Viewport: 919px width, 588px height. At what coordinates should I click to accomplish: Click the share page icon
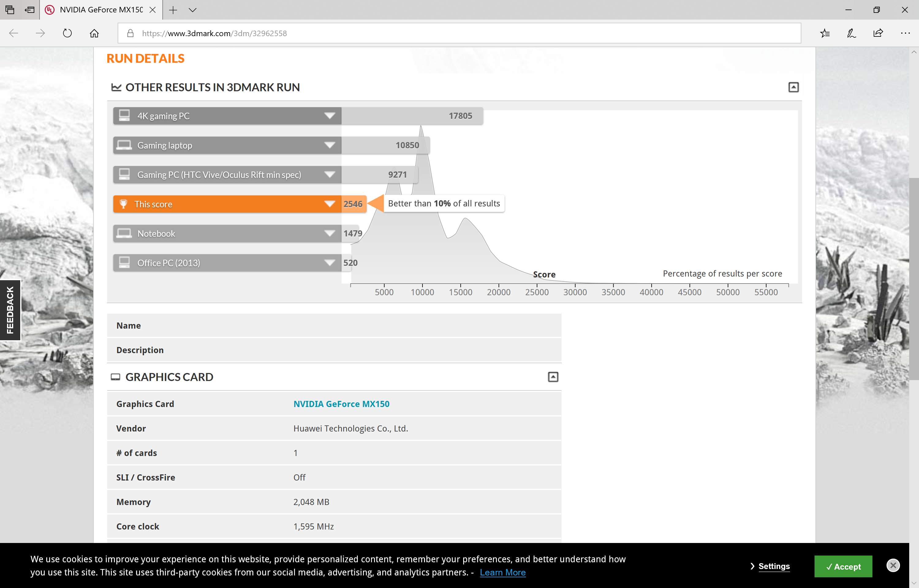coord(878,33)
